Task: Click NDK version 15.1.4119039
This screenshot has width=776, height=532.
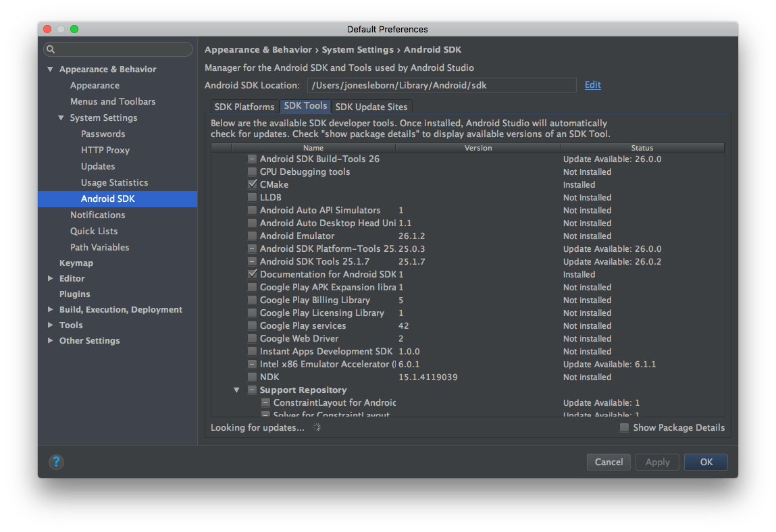Action: 428,377
